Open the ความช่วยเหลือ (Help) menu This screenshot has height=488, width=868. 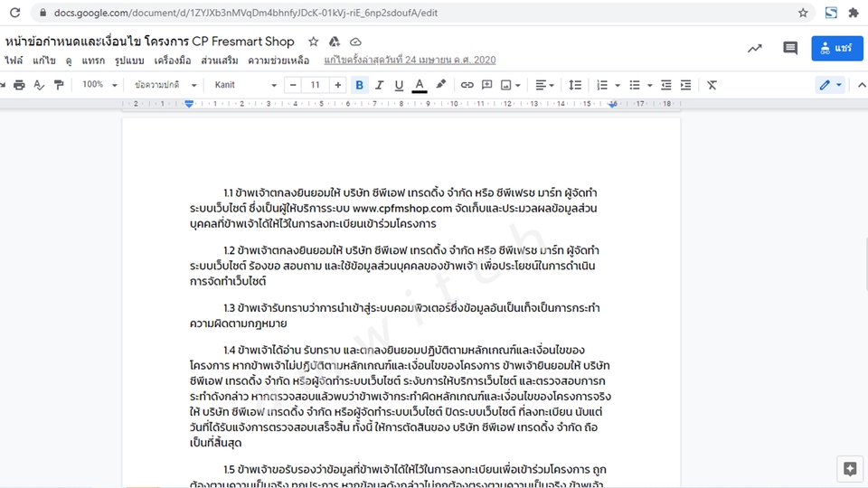278,61
